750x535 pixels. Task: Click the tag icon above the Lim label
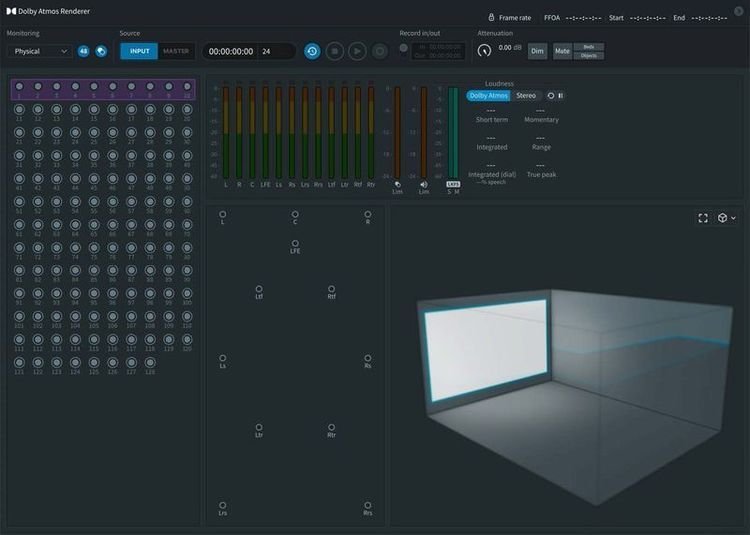coord(397,184)
